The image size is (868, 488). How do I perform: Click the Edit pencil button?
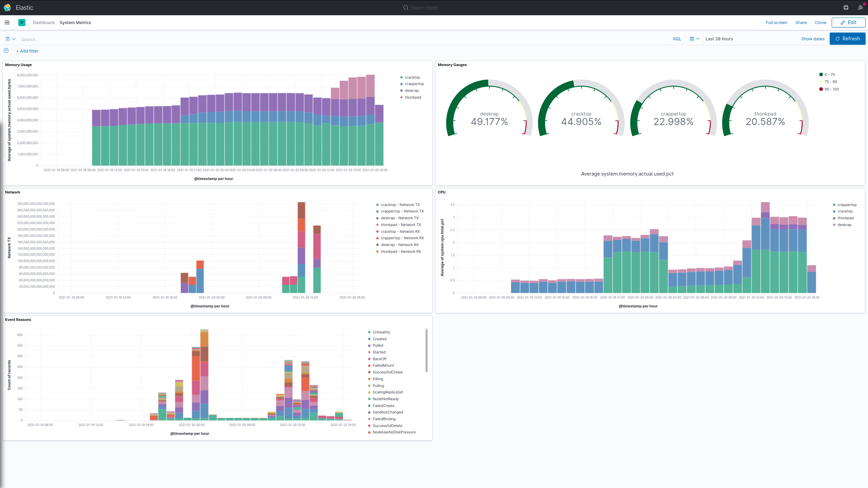coord(848,22)
